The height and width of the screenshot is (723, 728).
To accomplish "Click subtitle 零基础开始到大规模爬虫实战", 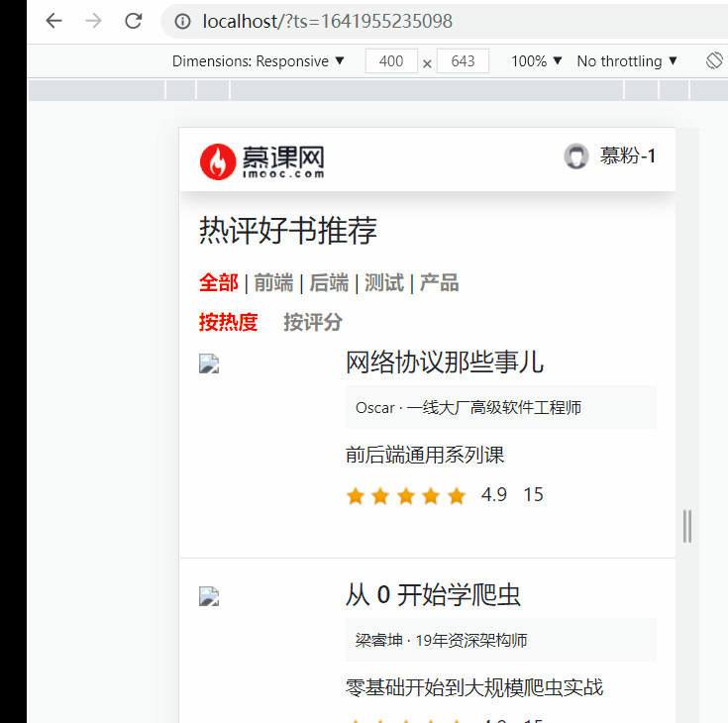I will (474, 687).
